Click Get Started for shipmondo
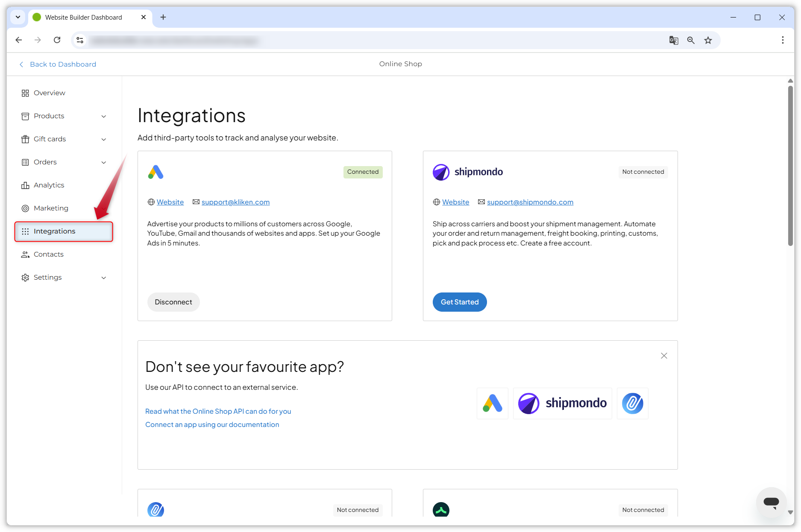 pyautogui.click(x=460, y=302)
